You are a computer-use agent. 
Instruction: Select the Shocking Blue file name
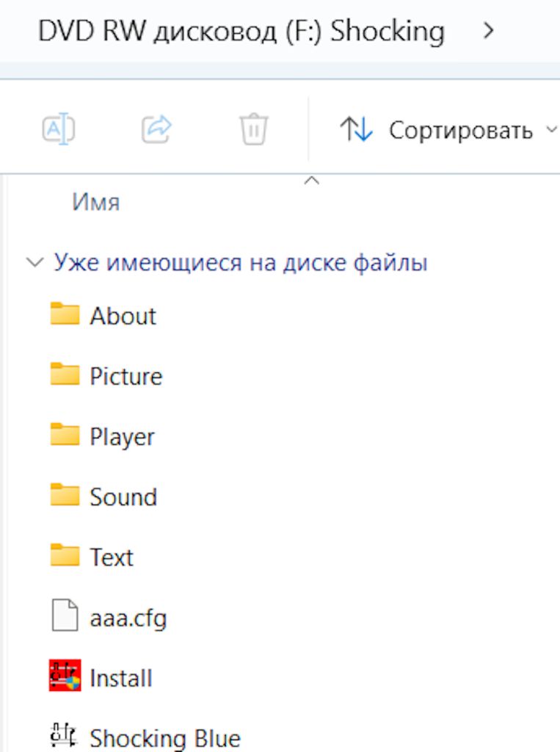tap(165, 738)
